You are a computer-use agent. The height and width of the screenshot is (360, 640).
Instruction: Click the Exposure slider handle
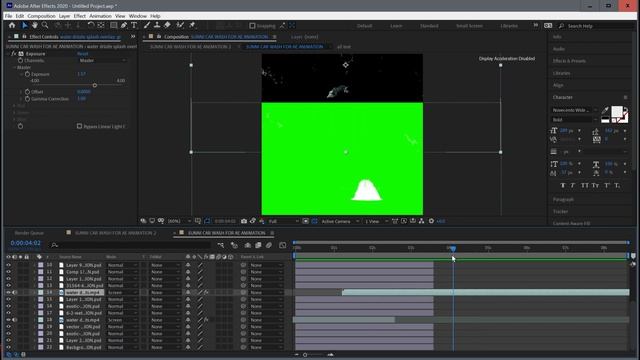coord(95,85)
